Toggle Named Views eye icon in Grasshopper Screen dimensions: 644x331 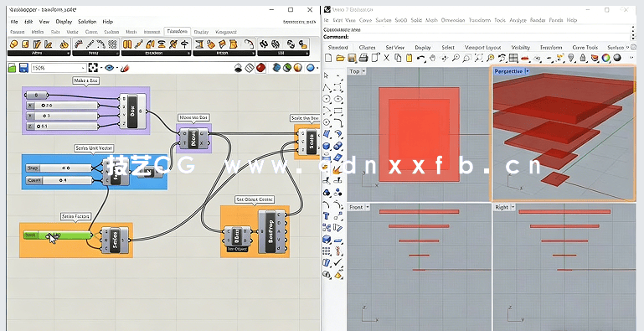(x=109, y=68)
